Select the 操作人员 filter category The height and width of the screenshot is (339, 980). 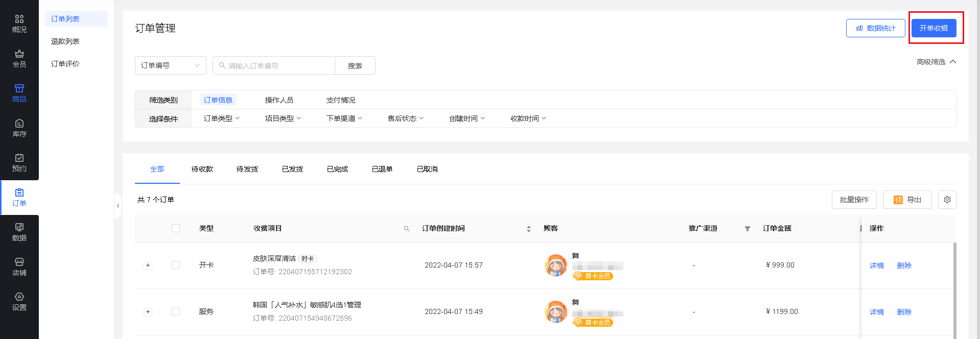[x=279, y=100]
